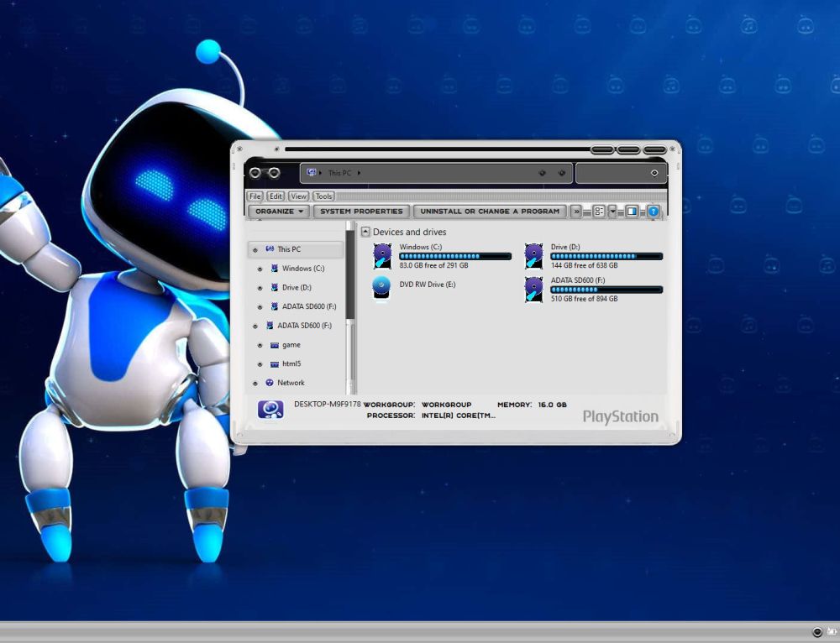
Task: Toggle the preview pane toolbar icon
Action: [632, 211]
